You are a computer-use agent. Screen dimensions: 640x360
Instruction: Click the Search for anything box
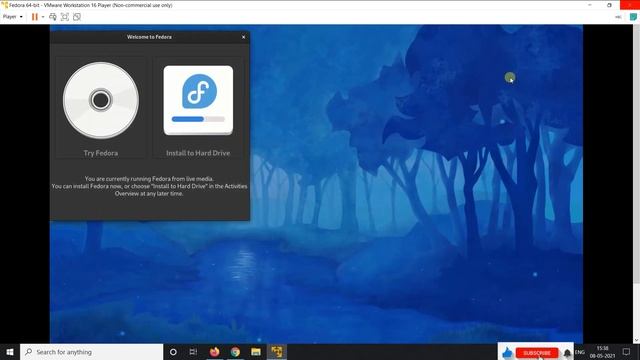[91, 352]
